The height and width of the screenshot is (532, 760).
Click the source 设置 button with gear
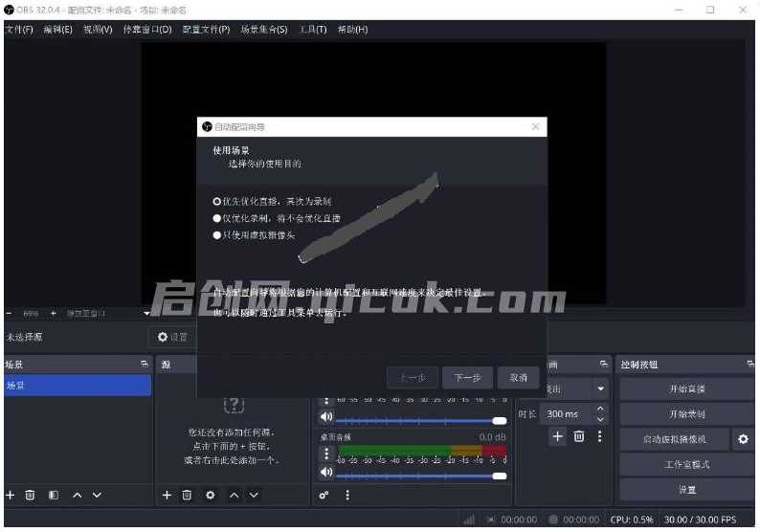coord(172,337)
